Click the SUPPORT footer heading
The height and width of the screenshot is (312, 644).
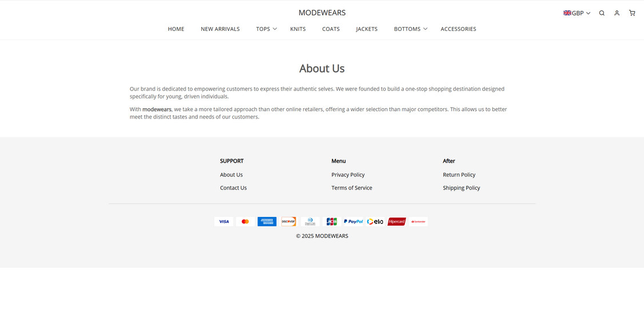pyautogui.click(x=232, y=161)
